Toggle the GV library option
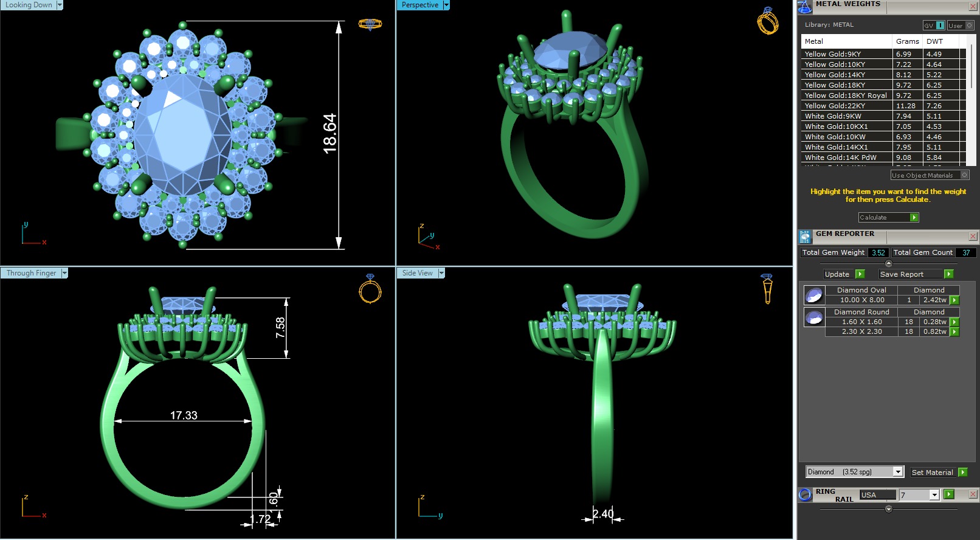 click(x=934, y=26)
